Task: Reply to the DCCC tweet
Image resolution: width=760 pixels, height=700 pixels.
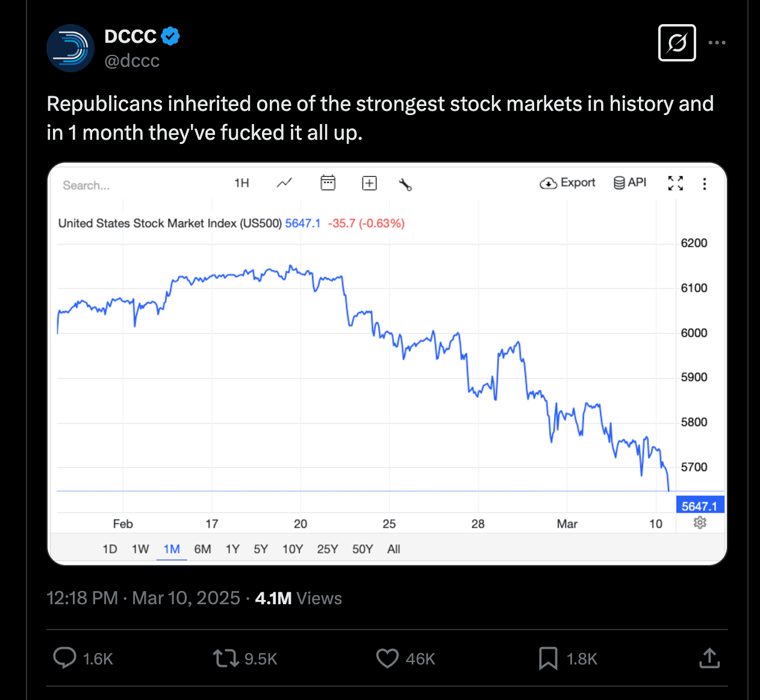Action: pos(64,658)
